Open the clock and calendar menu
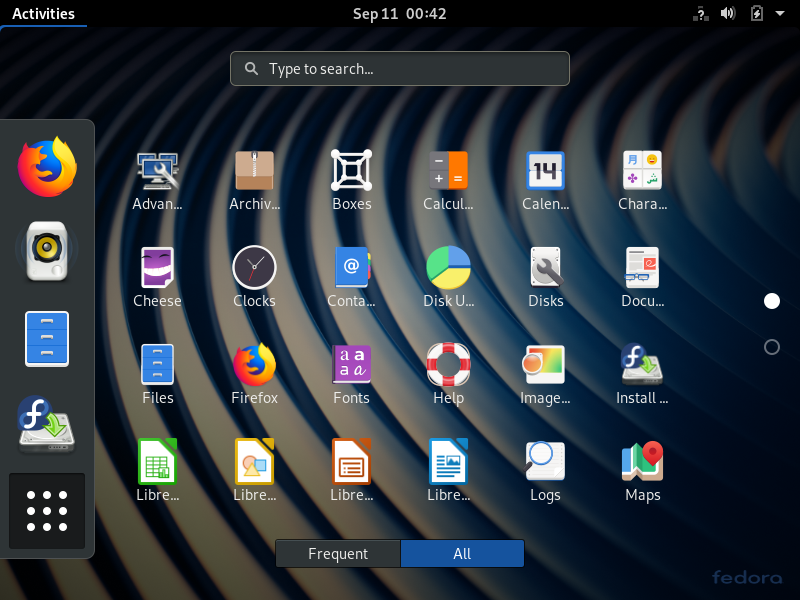 [399, 13]
